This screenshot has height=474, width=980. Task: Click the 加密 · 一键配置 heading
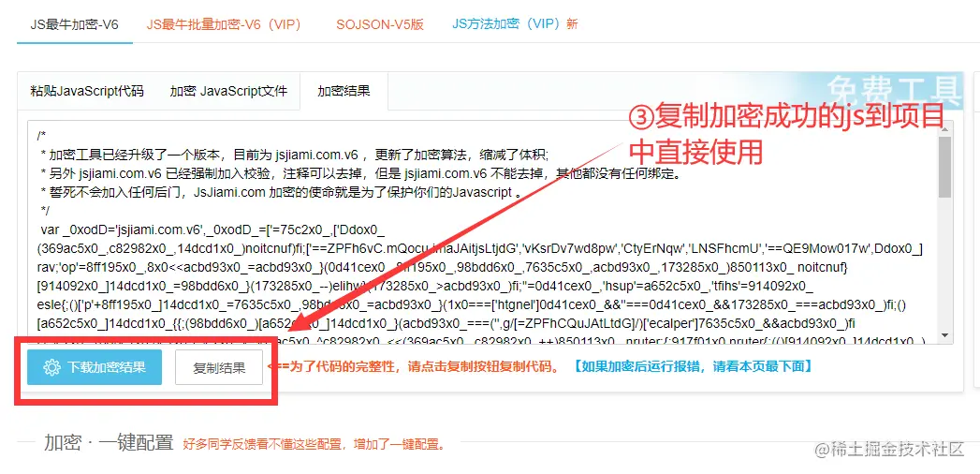[x=109, y=443]
